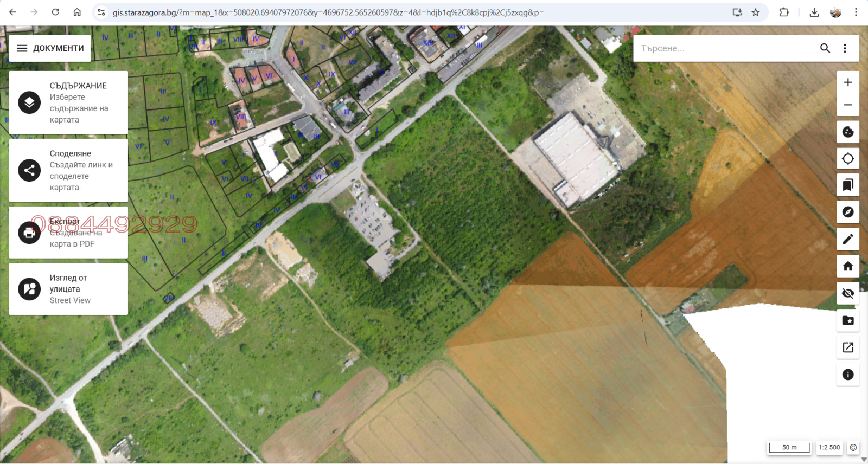This screenshot has height=464, width=868.
Task: Open the bookmarks icon on the map toolbar
Action: tap(848, 185)
